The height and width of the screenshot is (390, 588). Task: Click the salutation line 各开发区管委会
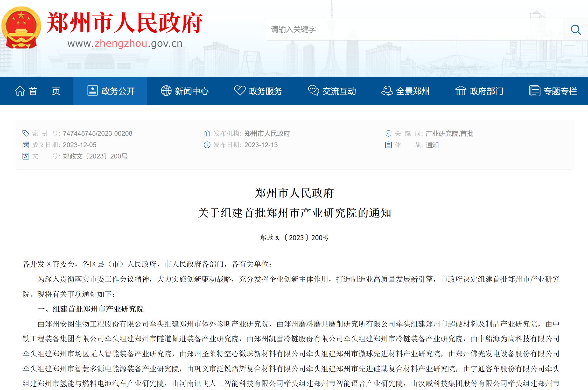click(x=147, y=264)
